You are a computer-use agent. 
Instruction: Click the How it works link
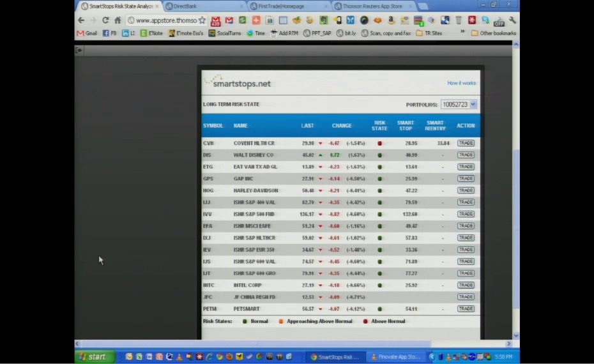461,83
